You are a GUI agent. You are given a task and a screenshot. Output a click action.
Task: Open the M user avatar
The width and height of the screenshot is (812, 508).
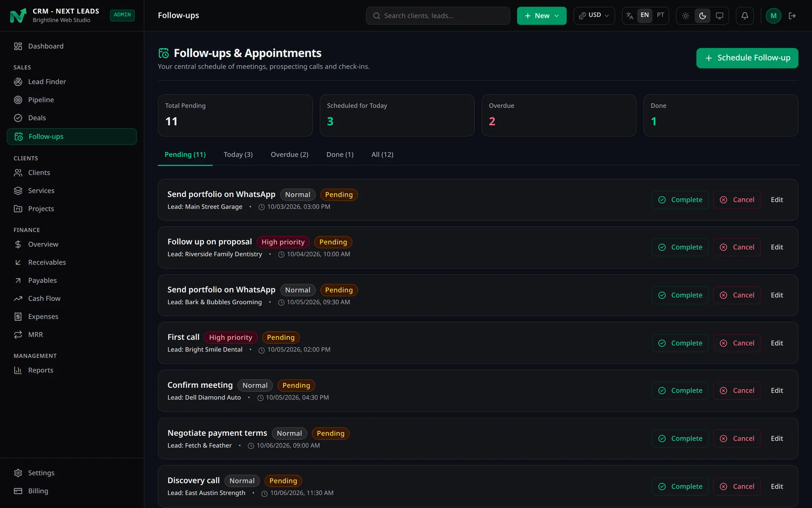click(773, 15)
